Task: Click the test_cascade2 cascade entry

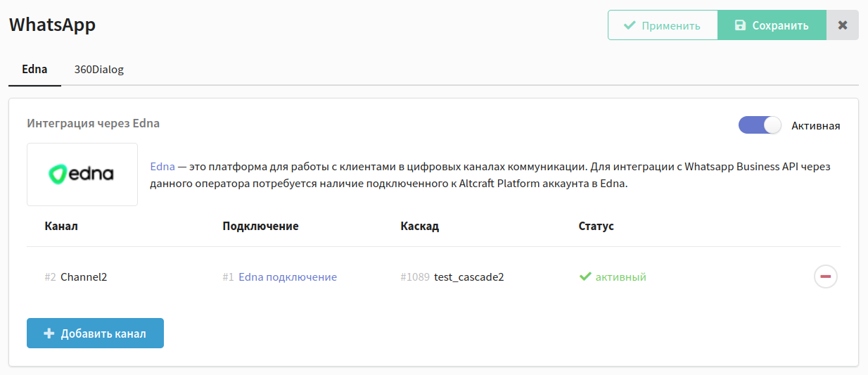Action: 469,277
